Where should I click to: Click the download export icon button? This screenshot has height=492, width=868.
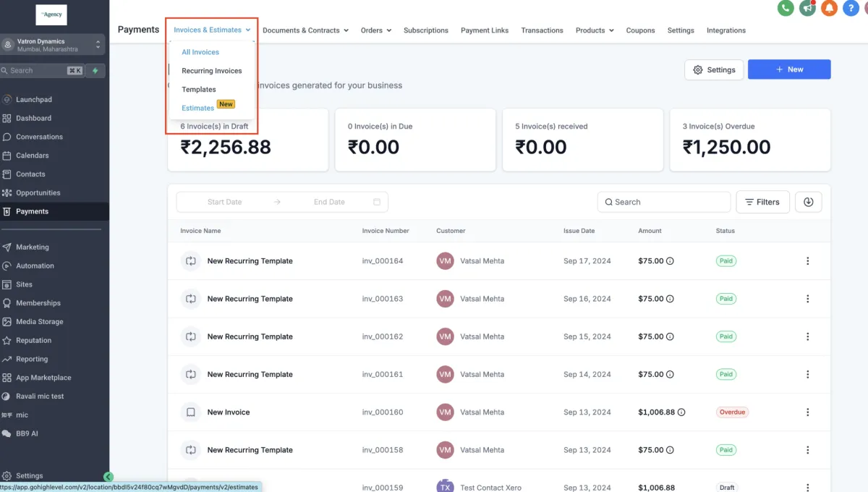pyautogui.click(x=808, y=202)
